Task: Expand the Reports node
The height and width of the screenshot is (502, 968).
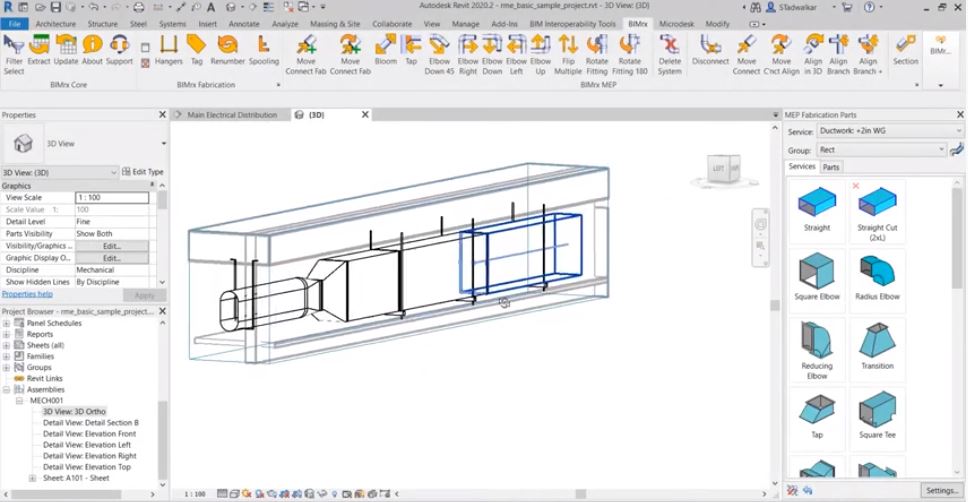Action: (6, 334)
